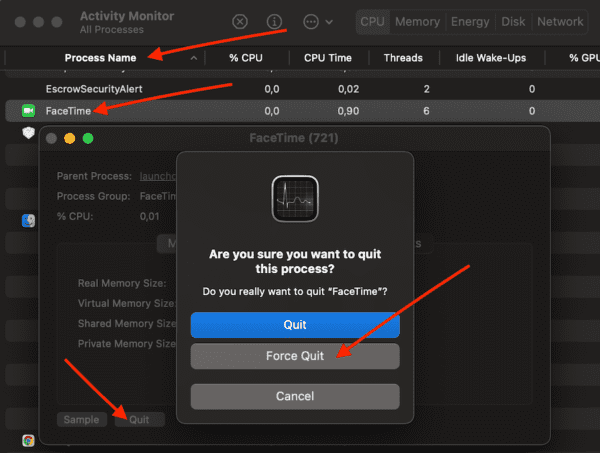Click the blue Quit button in dialog

[295, 325]
